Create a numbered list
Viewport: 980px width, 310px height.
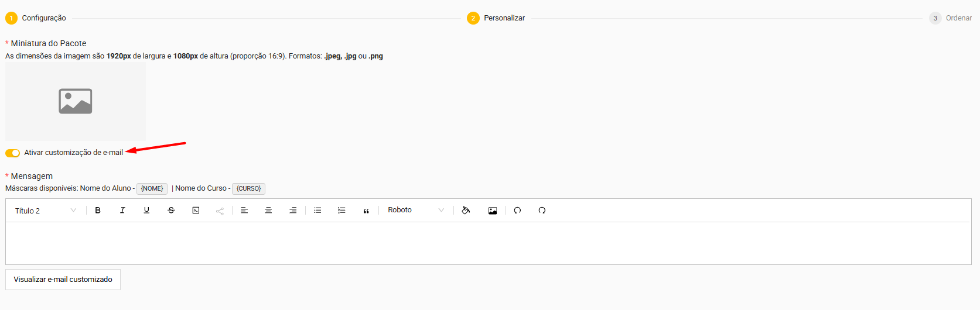point(342,211)
